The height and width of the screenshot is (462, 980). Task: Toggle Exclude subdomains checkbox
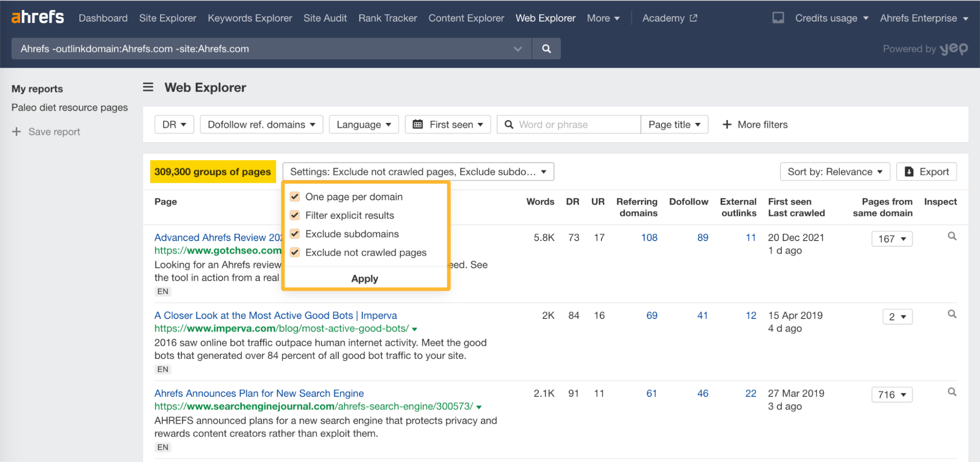(x=295, y=234)
